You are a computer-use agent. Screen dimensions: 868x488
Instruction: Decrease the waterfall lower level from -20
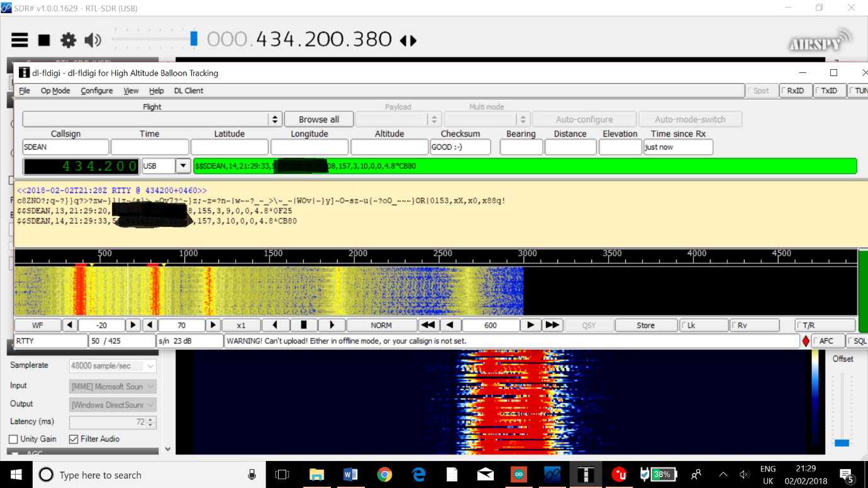coord(70,325)
